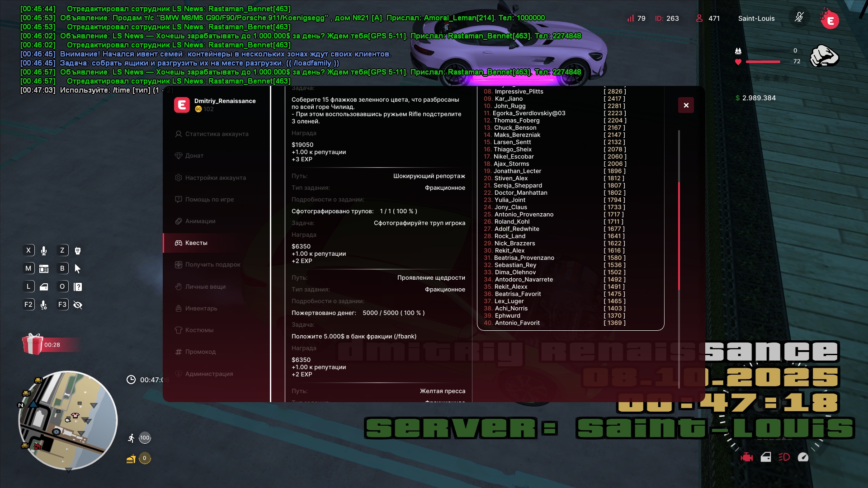Toggle HUD visibility eye icon
Viewport: 868px width, 488px height.
coord(78,305)
